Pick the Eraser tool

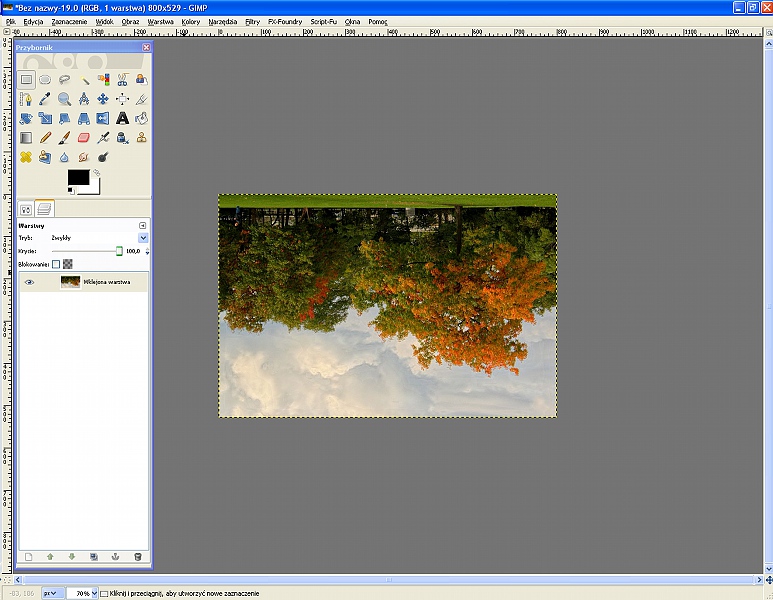[83, 137]
